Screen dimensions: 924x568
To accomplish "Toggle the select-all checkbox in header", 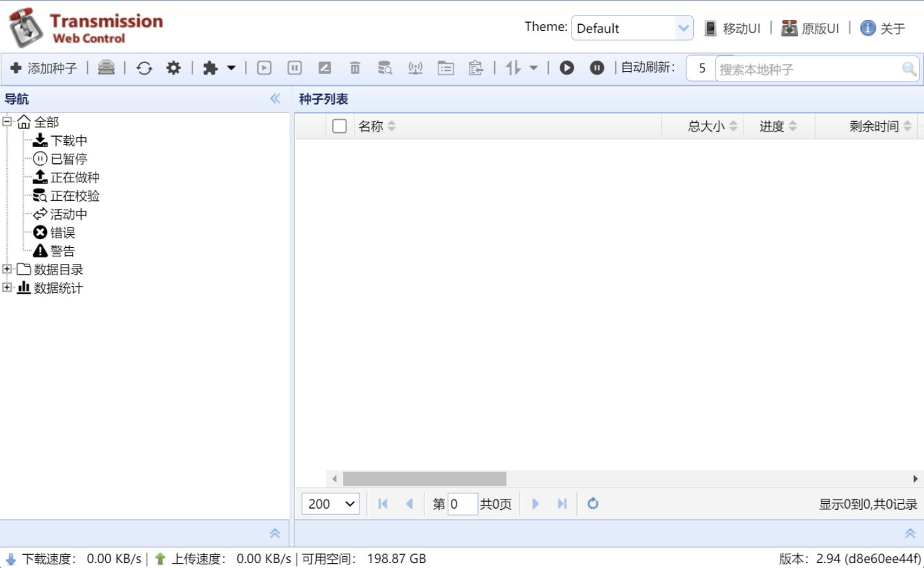I will point(339,126).
